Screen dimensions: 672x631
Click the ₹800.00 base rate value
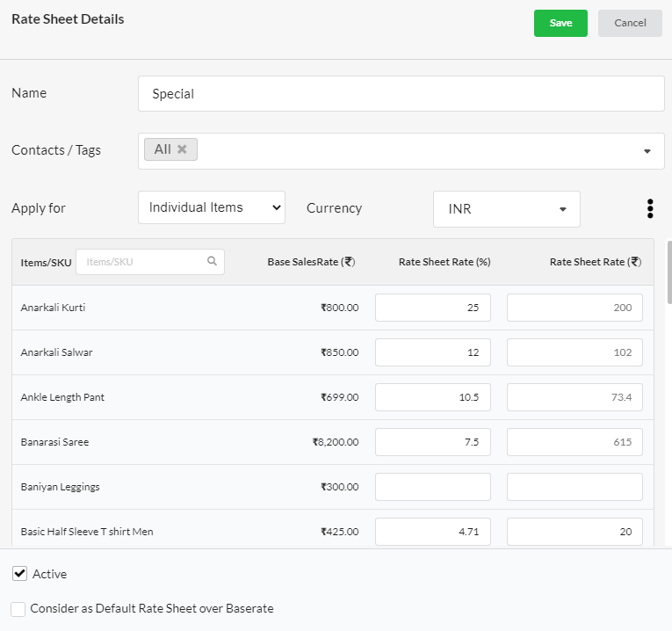click(340, 308)
